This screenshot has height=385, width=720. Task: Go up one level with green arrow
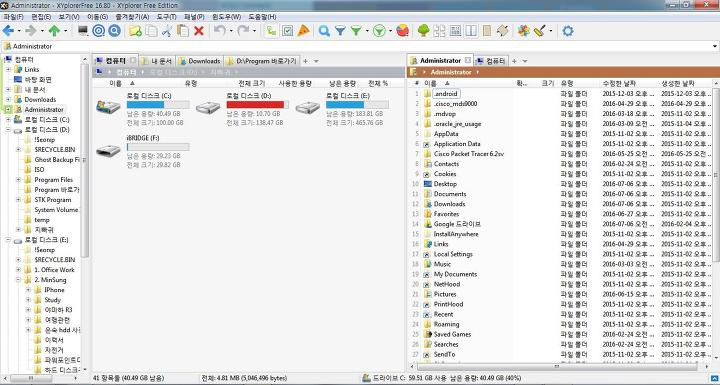(55, 31)
